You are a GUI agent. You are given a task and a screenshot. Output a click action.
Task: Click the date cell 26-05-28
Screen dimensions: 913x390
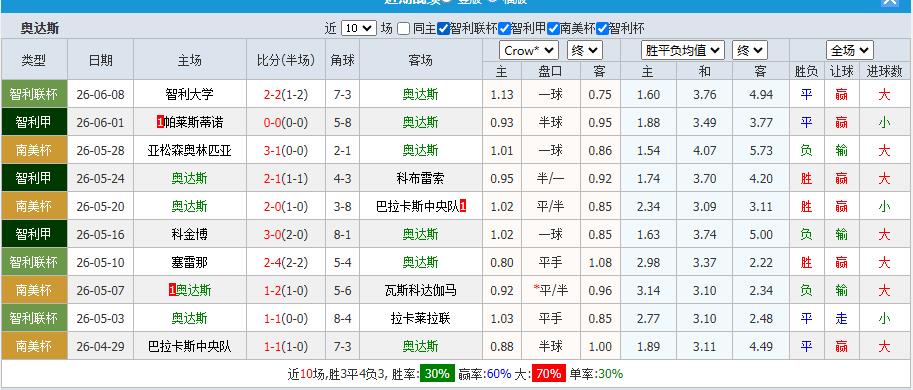[101, 150]
